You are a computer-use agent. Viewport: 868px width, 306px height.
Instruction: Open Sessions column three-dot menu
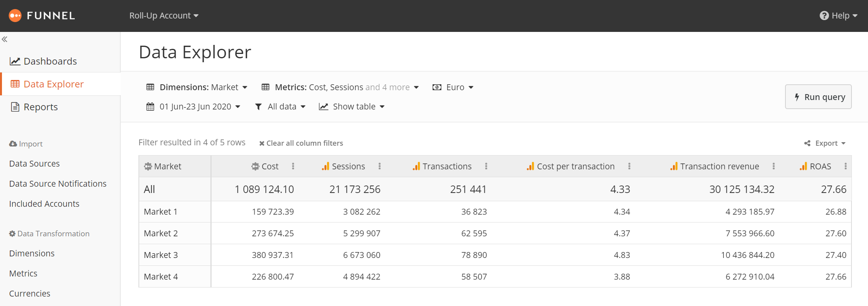click(380, 166)
